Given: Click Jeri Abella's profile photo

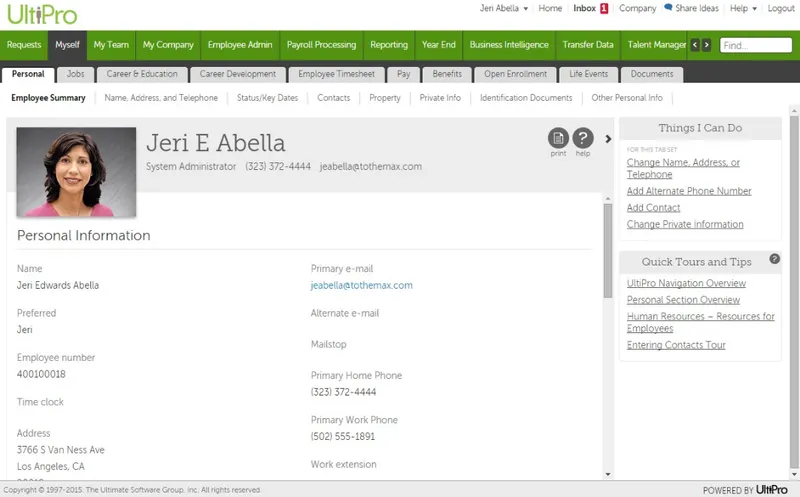Looking at the screenshot, I should coord(76,172).
